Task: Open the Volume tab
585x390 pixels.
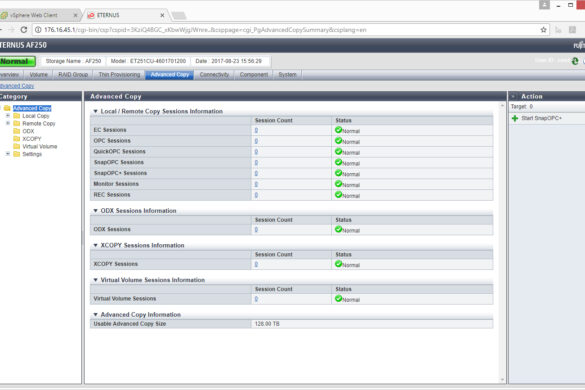Action: (x=38, y=75)
